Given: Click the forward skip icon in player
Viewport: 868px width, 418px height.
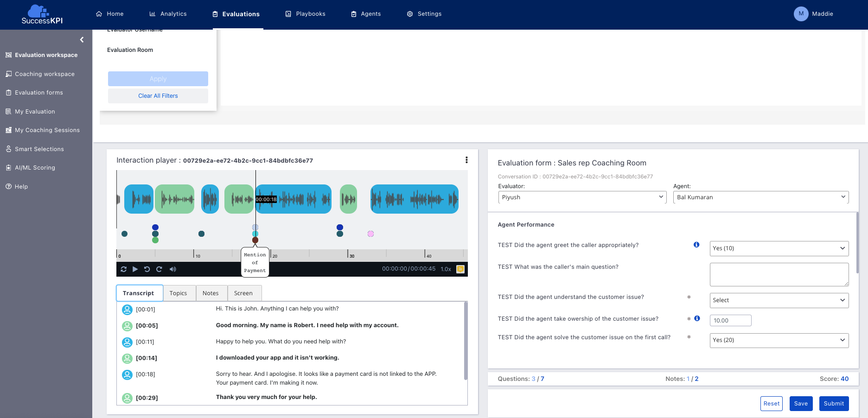Looking at the screenshot, I should pos(159,269).
